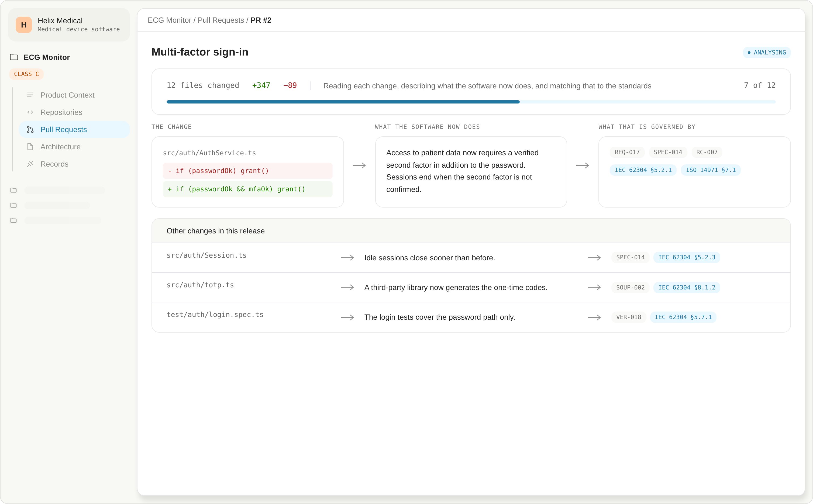Viewport: 813px width, 504px height.
Task: Click 12 files changed text
Action: coord(203,85)
